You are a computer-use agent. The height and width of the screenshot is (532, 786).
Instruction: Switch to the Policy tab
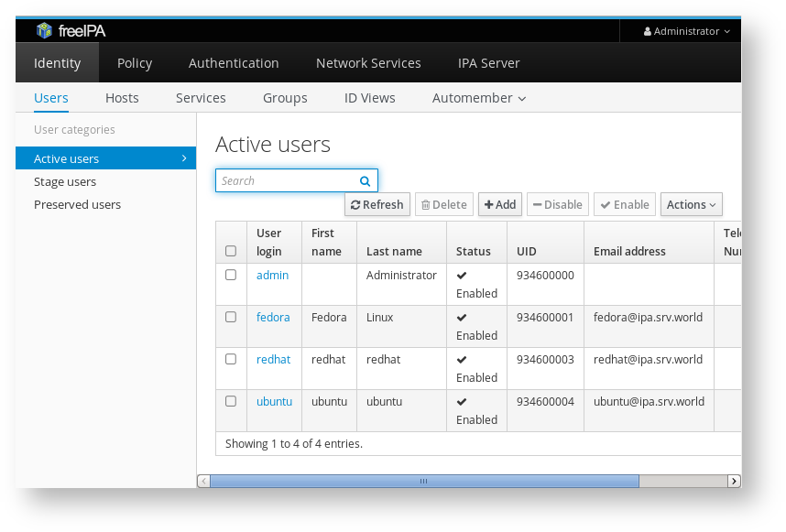tap(135, 63)
